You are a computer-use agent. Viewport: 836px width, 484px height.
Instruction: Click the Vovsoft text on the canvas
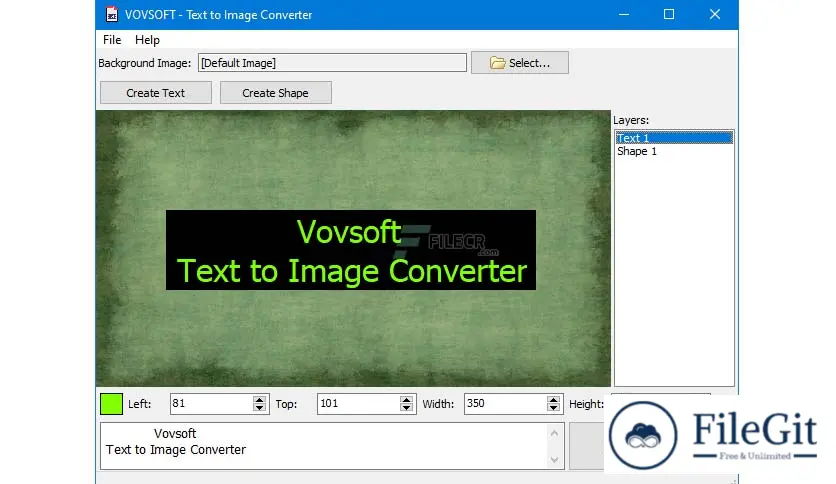pyautogui.click(x=349, y=232)
